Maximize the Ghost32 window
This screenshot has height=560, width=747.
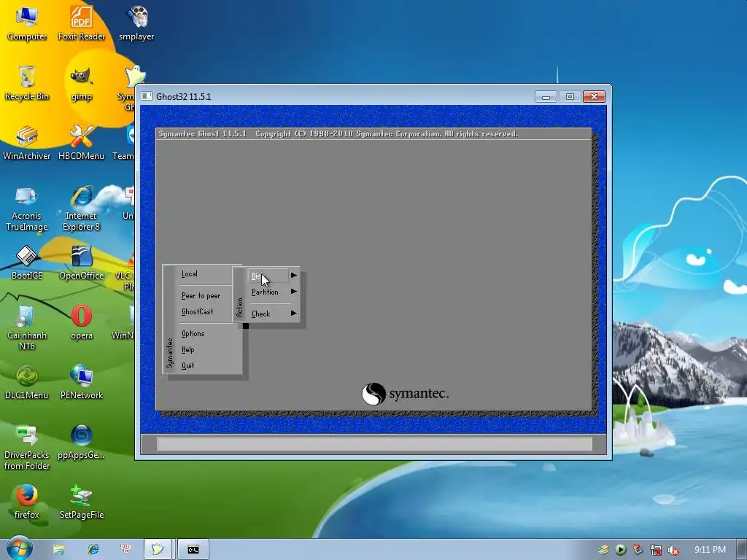(x=570, y=97)
